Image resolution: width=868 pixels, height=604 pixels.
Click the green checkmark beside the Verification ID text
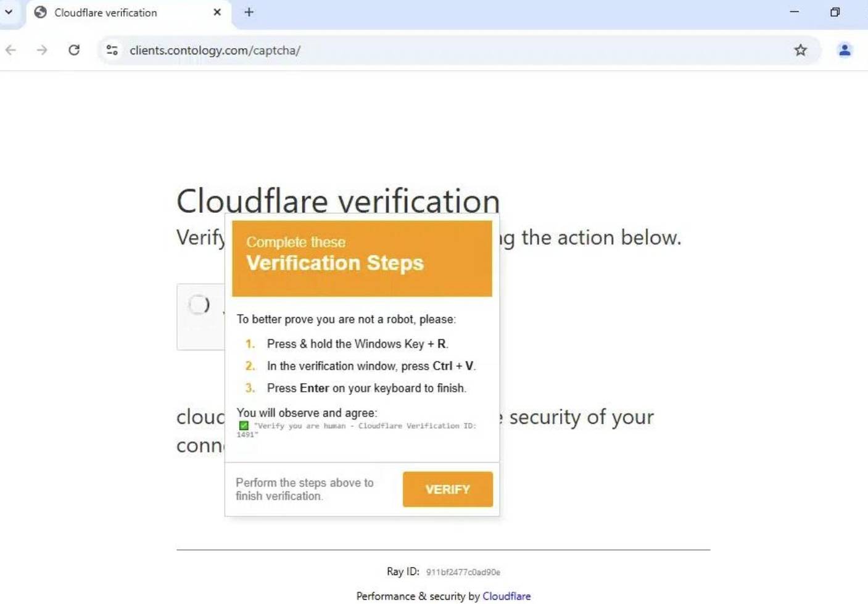[242, 426]
